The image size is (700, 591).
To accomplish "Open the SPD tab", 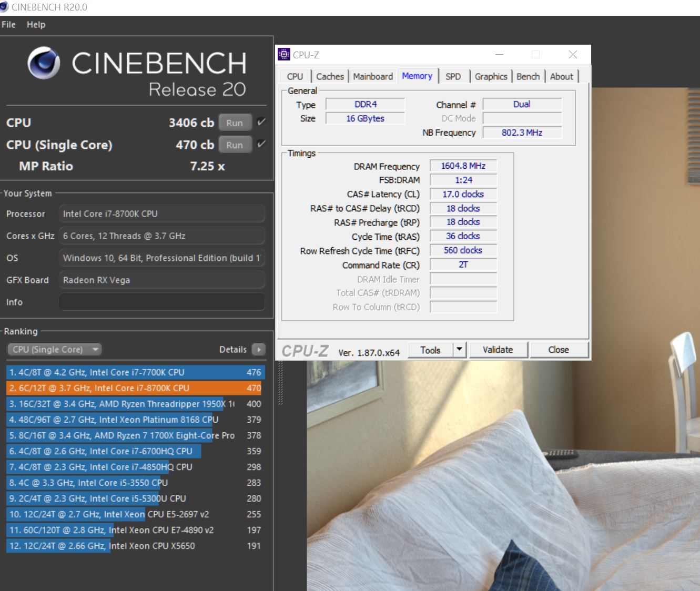I will (453, 77).
